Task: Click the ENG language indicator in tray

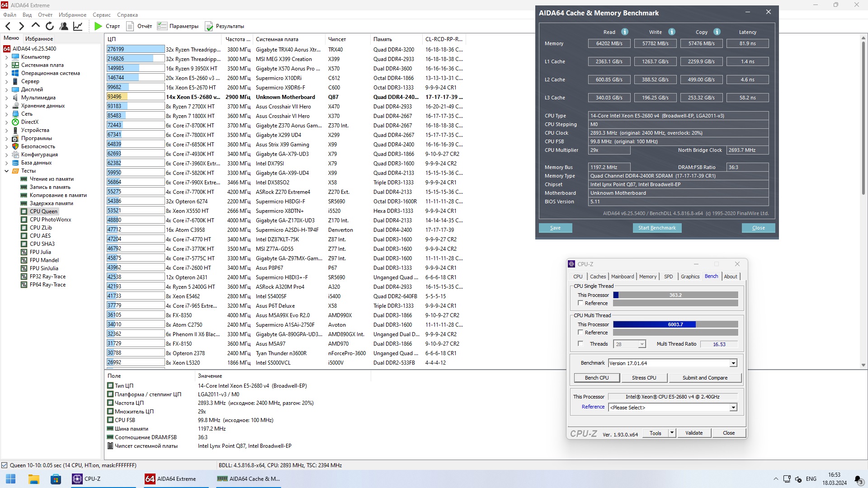Action: click(811, 479)
